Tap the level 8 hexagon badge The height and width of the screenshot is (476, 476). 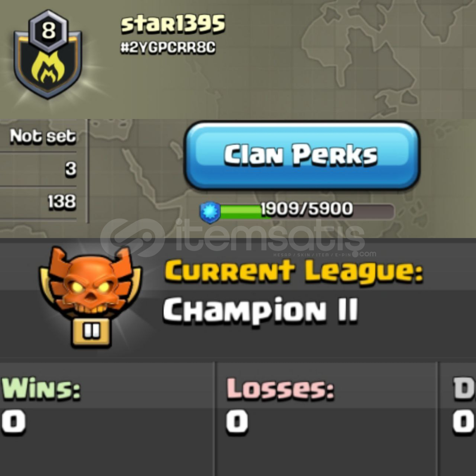[48, 31]
